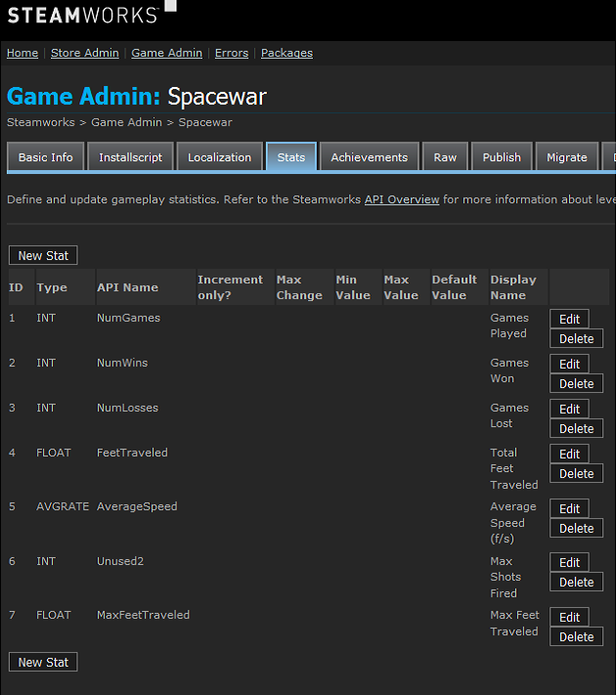The height and width of the screenshot is (695, 616).
Task: Select the Localization tab
Action: (219, 157)
